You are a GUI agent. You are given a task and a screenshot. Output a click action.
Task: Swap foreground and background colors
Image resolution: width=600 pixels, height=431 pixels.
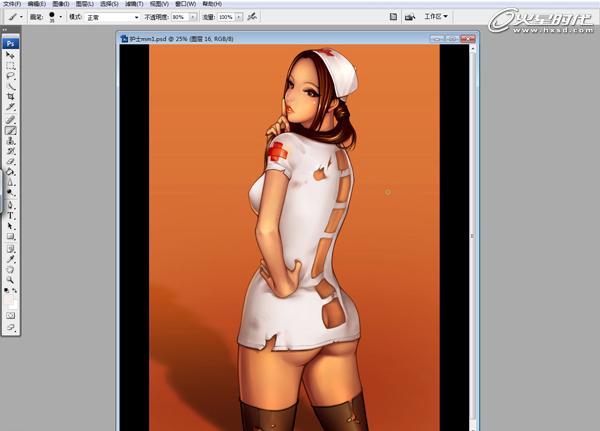pos(15,291)
